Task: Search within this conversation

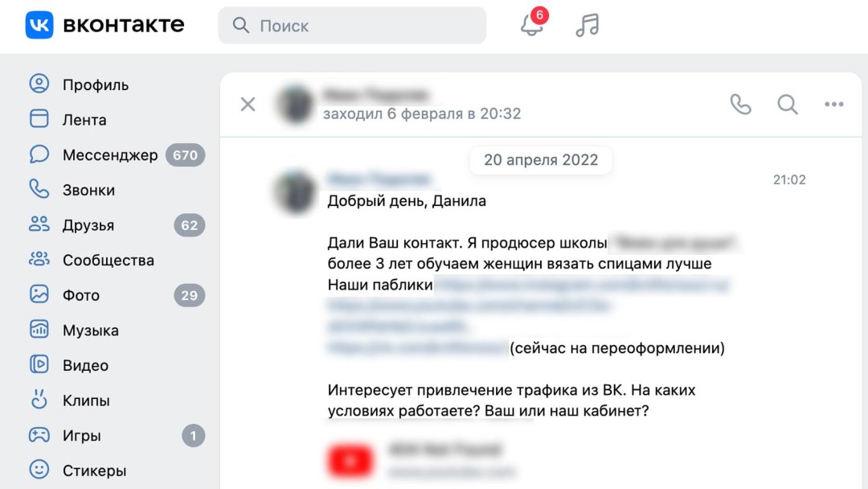Action: 787,104
